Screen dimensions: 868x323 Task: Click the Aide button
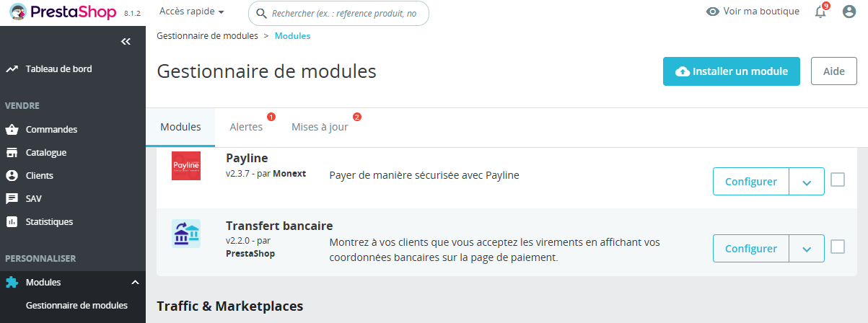click(x=833, y=71)
